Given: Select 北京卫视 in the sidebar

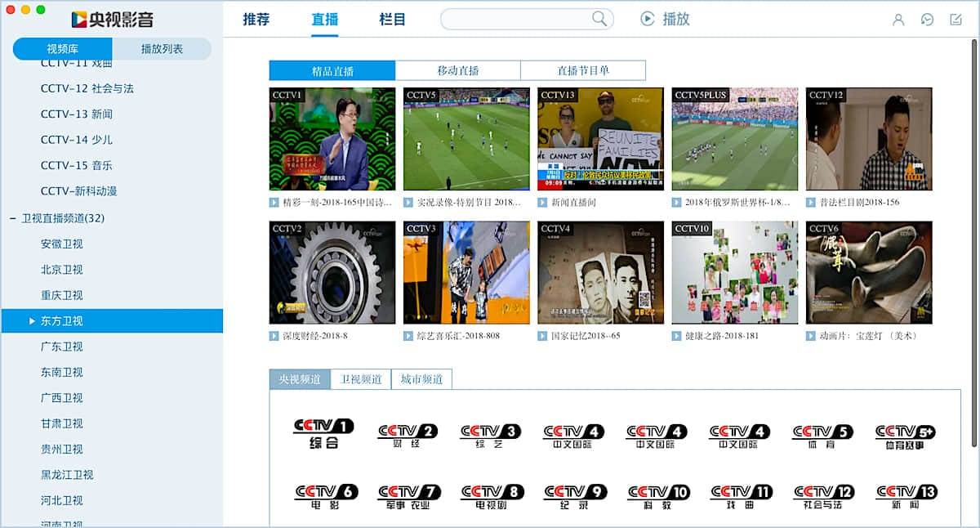Looking at the screenshot, I should pos(62,270).
